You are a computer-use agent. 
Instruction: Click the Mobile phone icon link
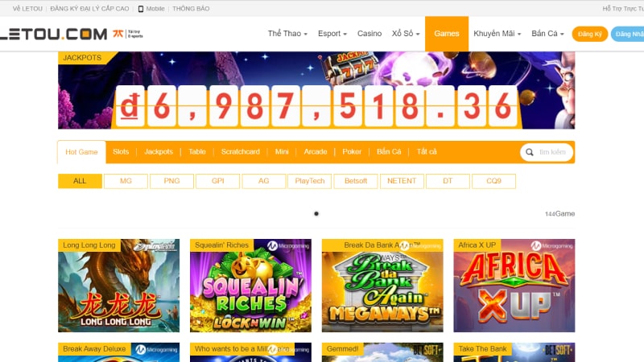click(x=140, y=9)
